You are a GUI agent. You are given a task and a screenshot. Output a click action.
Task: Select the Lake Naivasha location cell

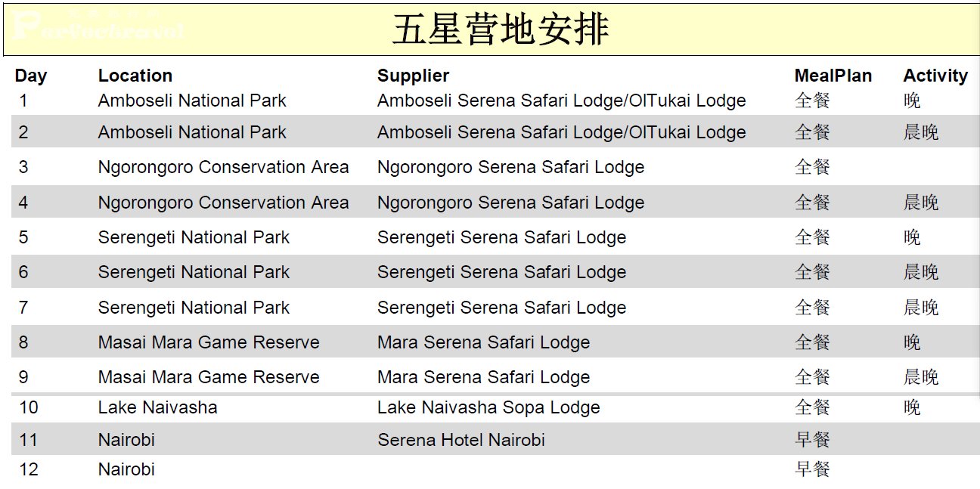158,407
